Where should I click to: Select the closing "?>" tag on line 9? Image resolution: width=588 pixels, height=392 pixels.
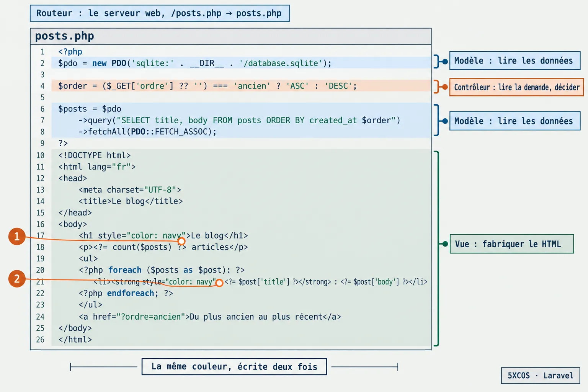click(63, 143)
